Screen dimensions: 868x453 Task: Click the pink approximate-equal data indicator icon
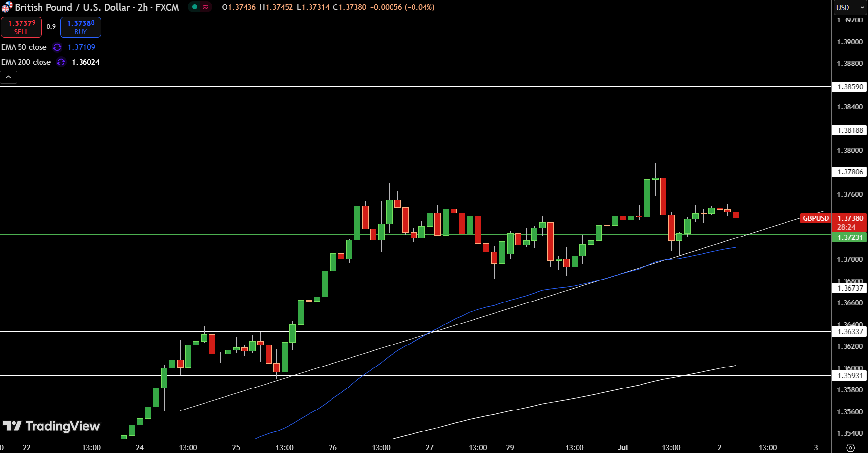[206, 7]
